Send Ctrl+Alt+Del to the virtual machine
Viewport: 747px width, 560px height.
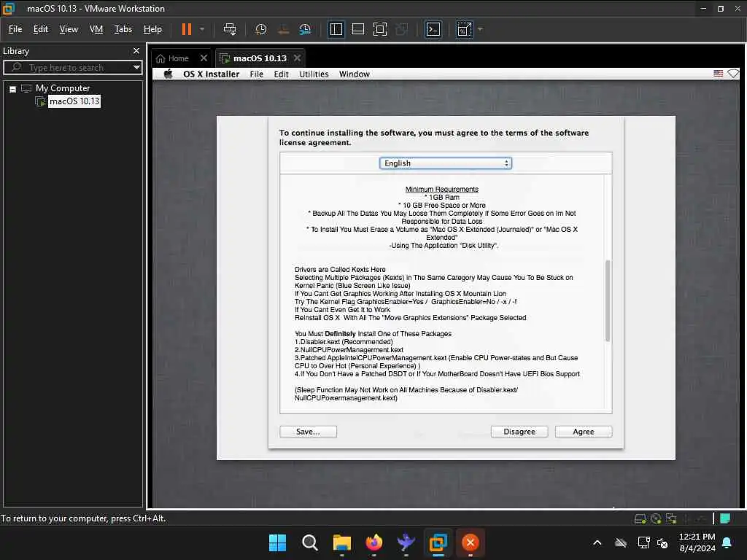pyautogui.click(x=230, y=29)
